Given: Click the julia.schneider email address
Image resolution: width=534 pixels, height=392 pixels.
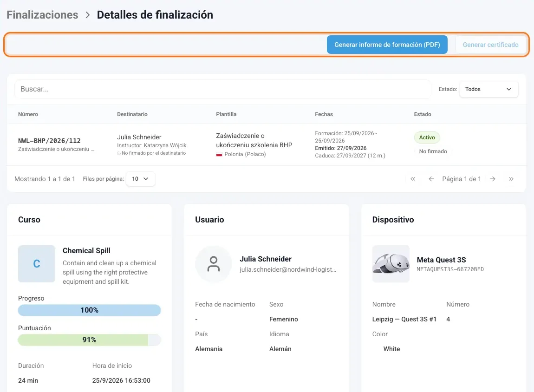Looking at the screenshot, I should click(288, 269).
